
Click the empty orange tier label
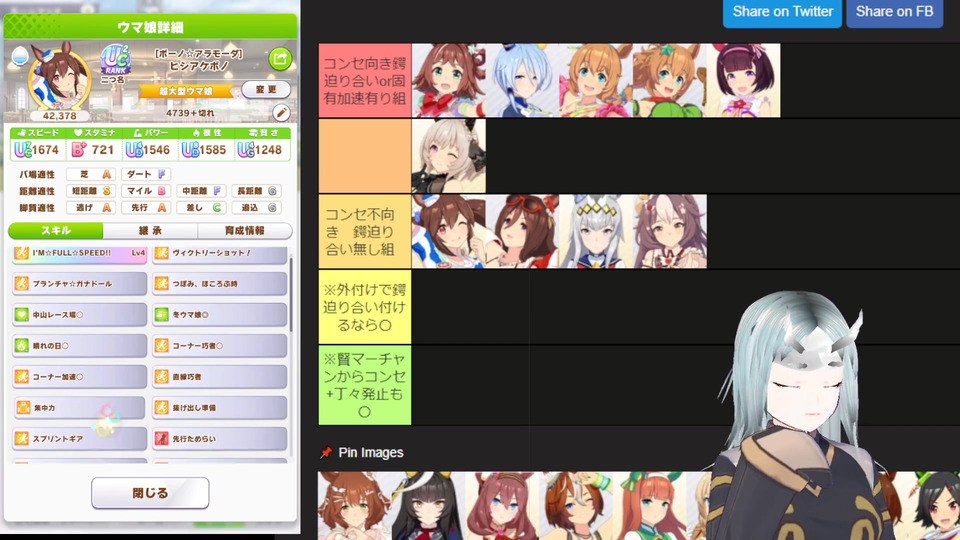[365, 156]
